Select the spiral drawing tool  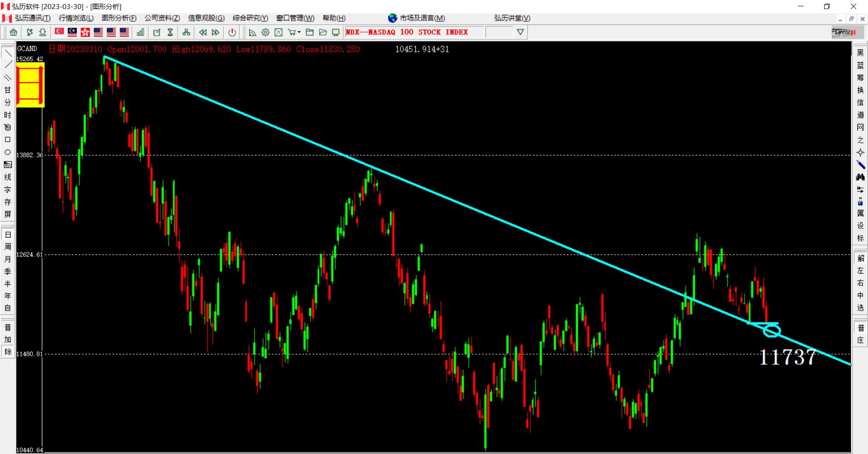[8, 128]
